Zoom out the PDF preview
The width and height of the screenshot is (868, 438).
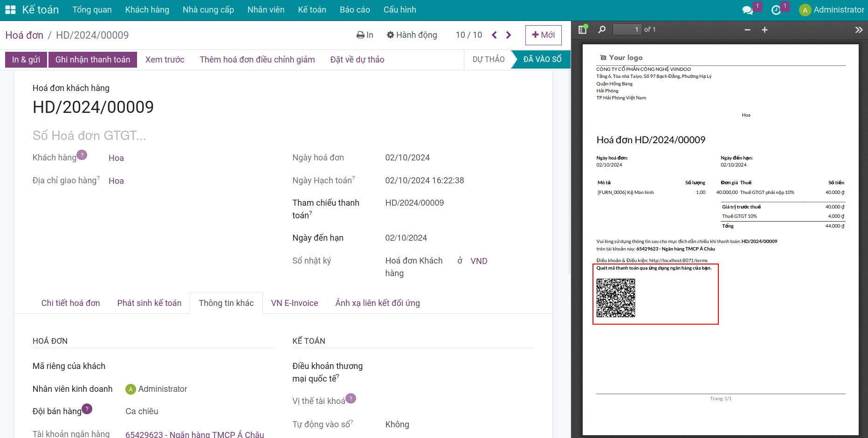[747, 30]
